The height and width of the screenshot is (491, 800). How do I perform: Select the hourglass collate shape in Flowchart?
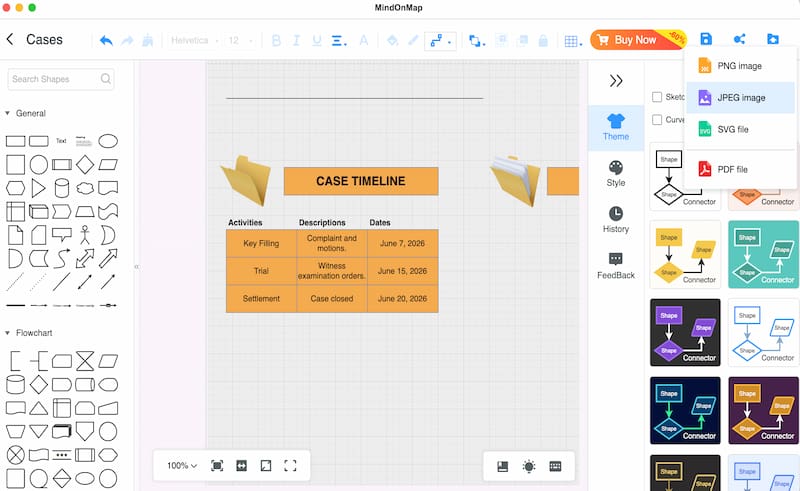coord(85,361)
